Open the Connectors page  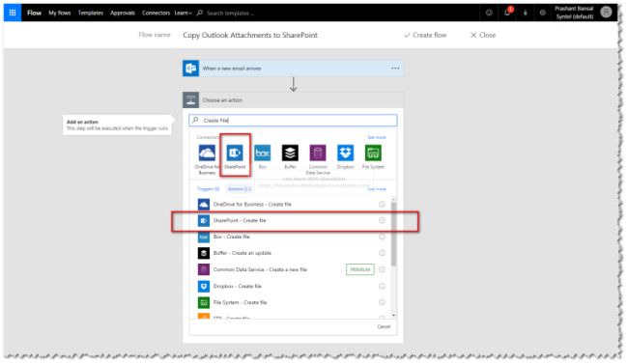(156, 13)
